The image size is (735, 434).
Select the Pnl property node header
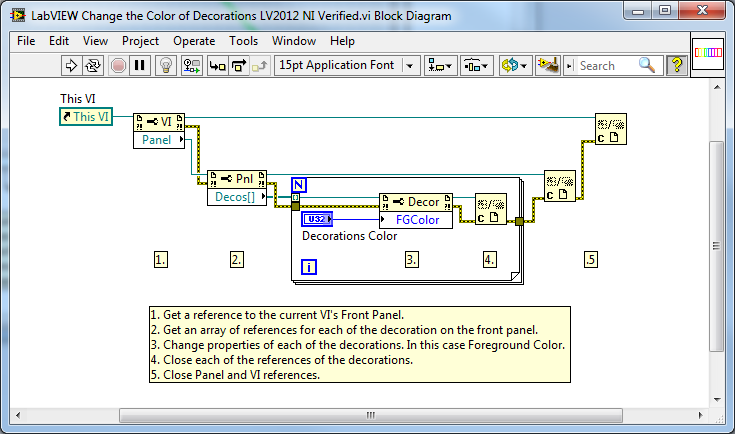click(237, 179)
